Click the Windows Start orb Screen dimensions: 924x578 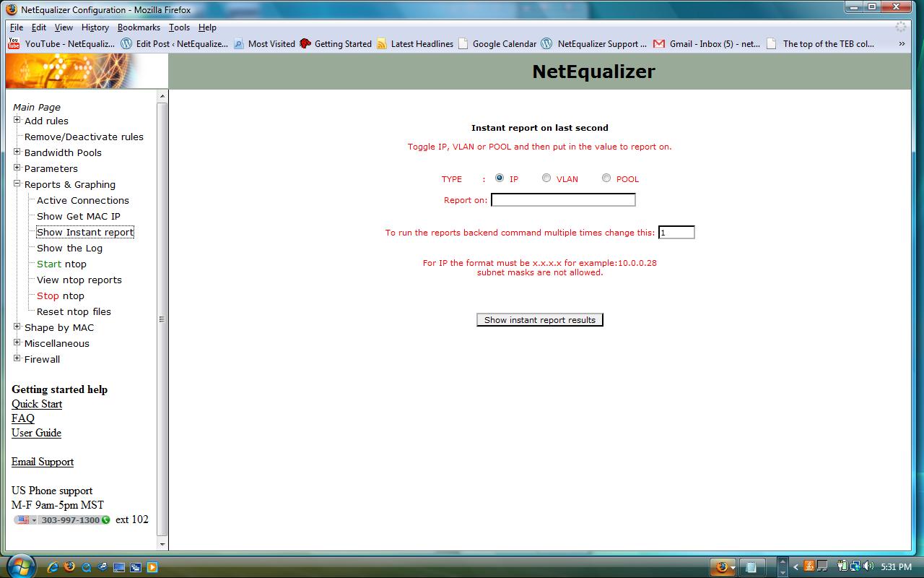pos(19,566)
